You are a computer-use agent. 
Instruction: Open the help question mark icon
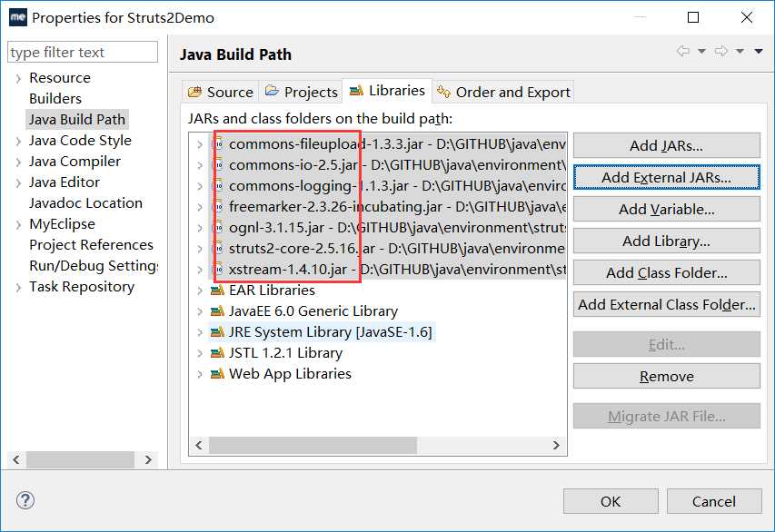(25, 500)
